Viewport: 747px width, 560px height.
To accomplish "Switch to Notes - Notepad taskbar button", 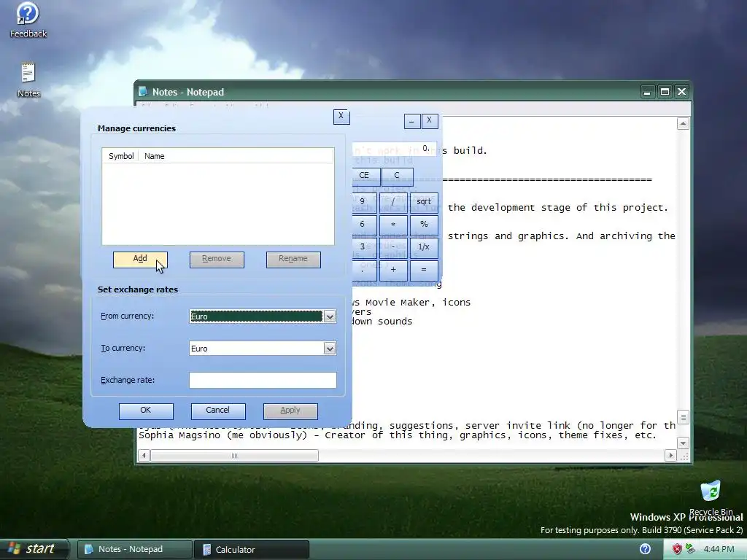I will tap(135, 549).
